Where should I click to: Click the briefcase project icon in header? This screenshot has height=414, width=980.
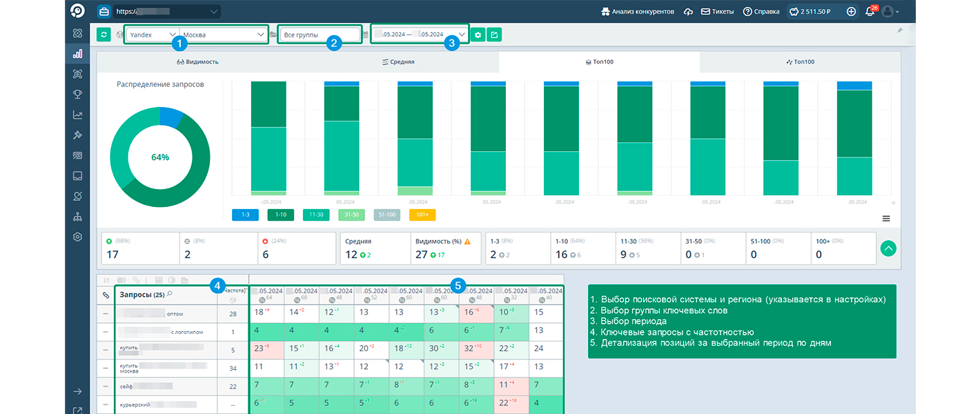(104, 12)
